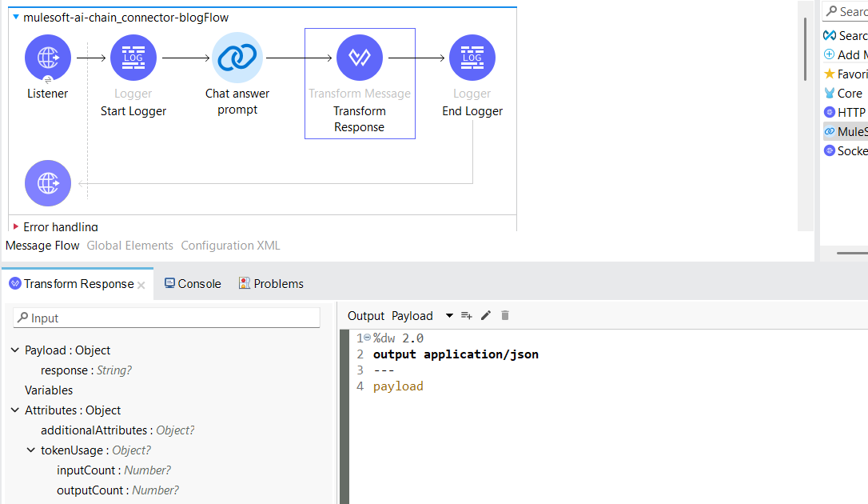Collapse the Payload : Object node
The width and height of the screenshot is (868, 504).
click(x=15, y=350)
